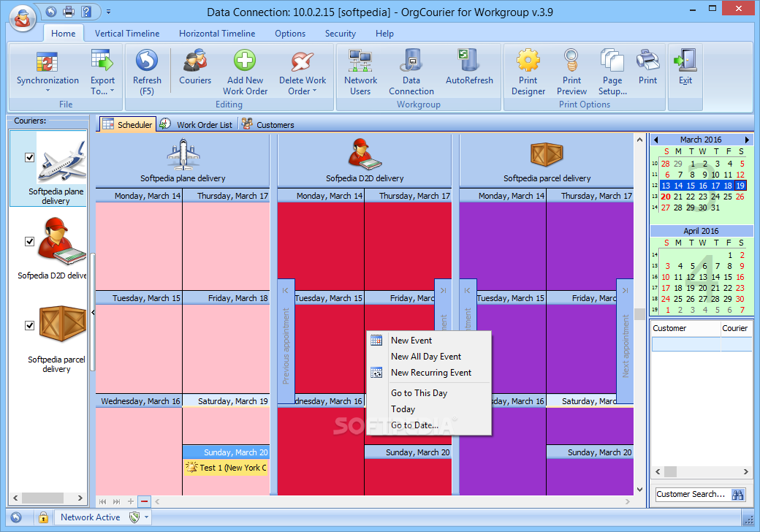Select March 20 in the mini calendar

tap(666, 197)
